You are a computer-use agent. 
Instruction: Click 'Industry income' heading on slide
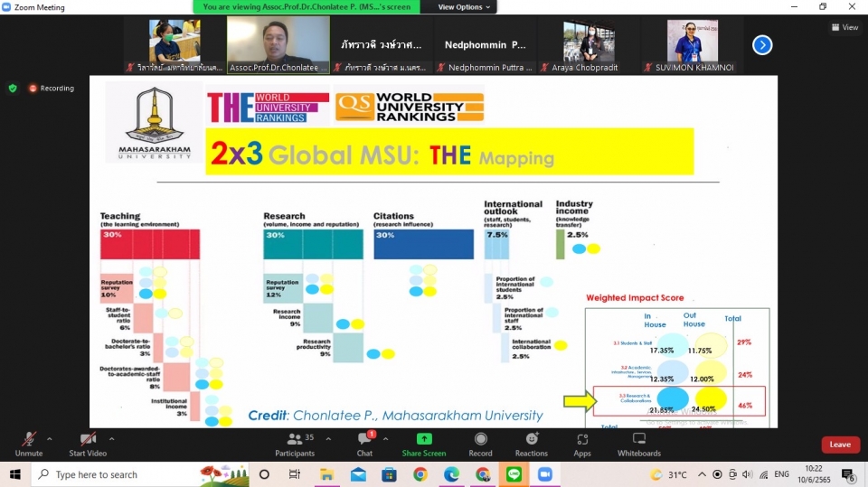click(574, 207)
